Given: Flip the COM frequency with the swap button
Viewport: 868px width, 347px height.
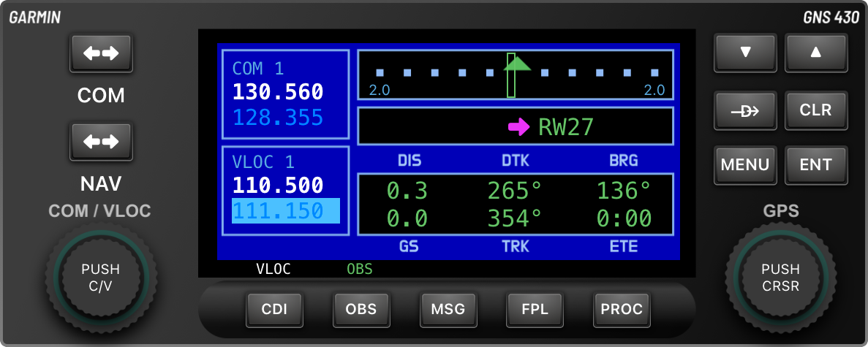Looking at the screenshot, I should pyautogui.click(x=101, y=53).
